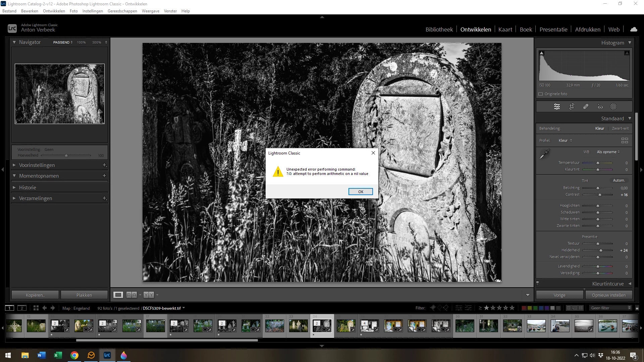Open the Masking tool
This screenshot has width=644, height=362.
coord(613,107)
